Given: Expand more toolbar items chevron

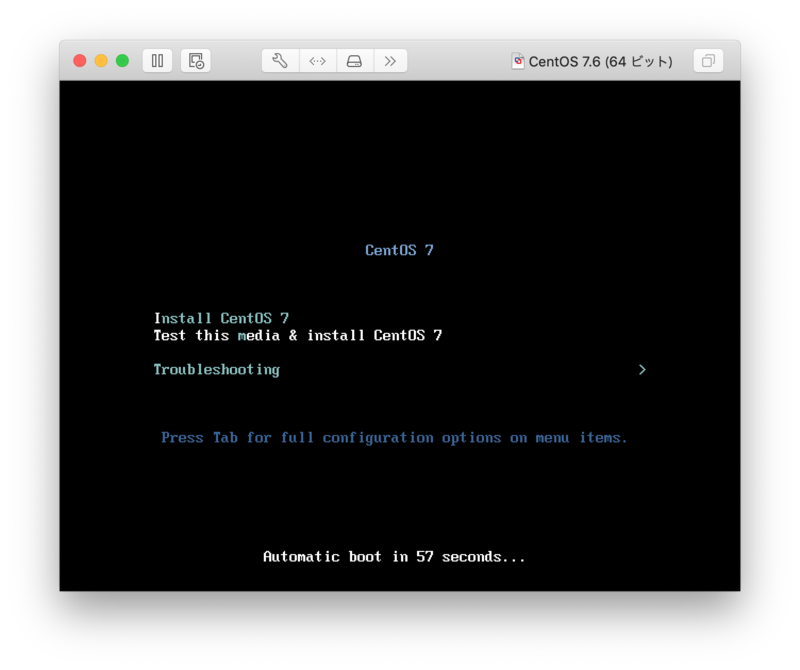Looking at the screenshot, I should pyautogui.click(x=390, y=61).
